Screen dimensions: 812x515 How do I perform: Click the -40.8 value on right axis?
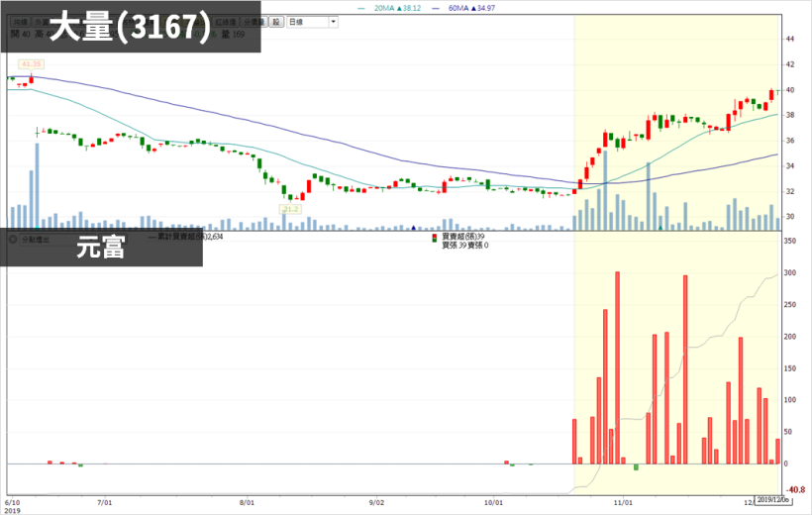coord(796,489)
